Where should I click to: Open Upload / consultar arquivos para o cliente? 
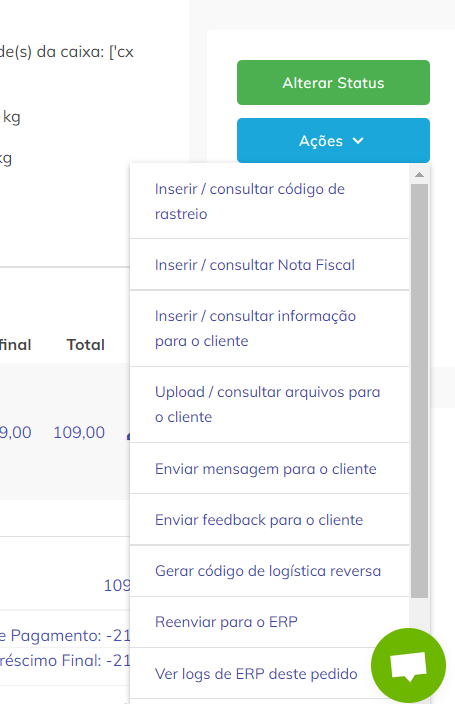(x=269, y=405)
